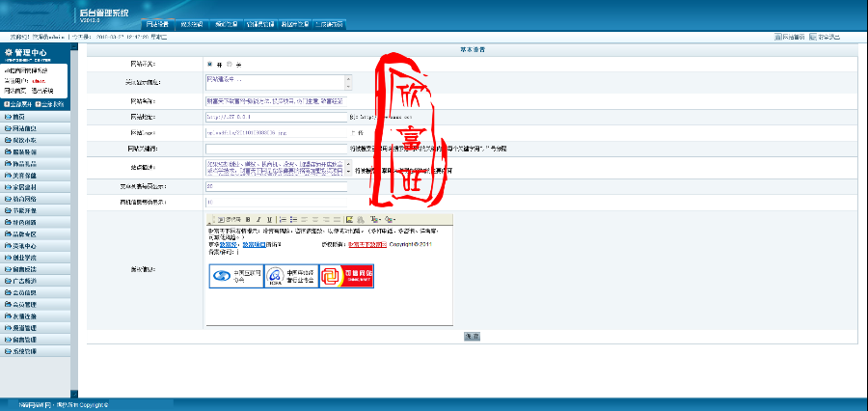The width and height of the screenshot is (868, 411).
Task: Expand the 节能环保 sidebar category
Action: (36, 211)
